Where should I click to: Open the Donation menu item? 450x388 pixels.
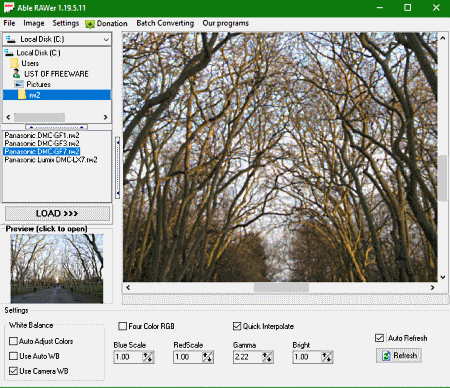coord(112,23)
